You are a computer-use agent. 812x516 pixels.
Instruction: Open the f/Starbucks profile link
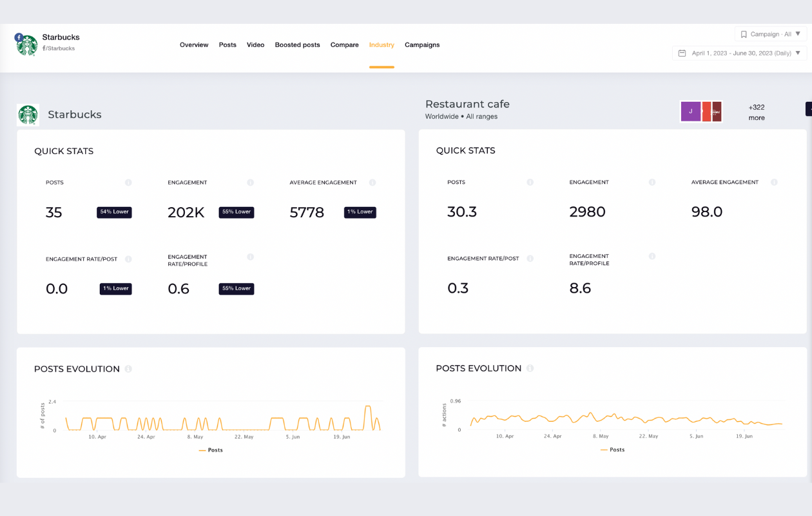[x=59, y=48]
